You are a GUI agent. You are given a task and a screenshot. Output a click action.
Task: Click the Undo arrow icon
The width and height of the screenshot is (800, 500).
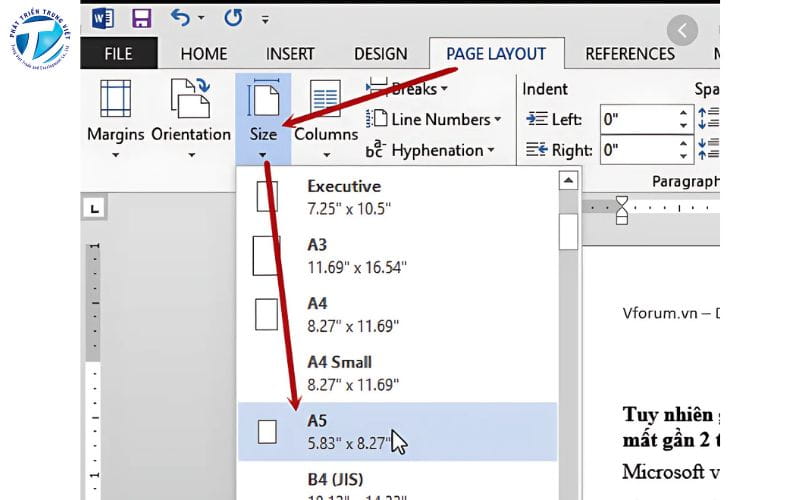coord(181,18)
